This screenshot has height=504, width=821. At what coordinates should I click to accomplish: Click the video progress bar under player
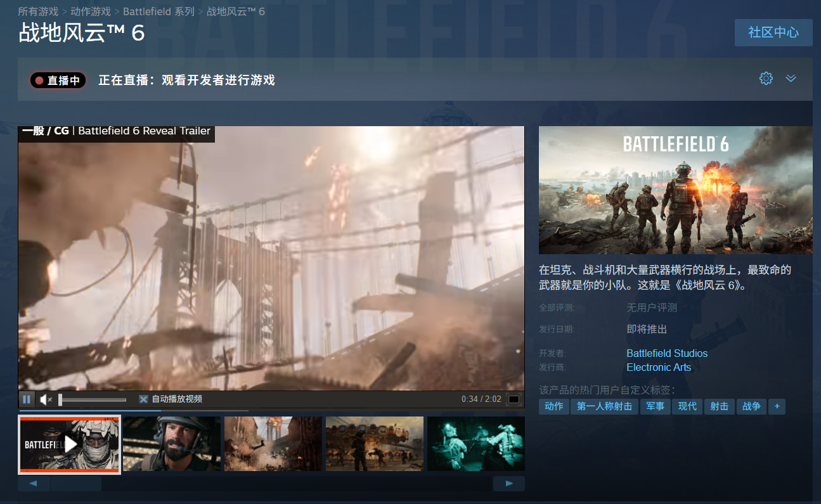pyautogui.click(x=271, y=411)
